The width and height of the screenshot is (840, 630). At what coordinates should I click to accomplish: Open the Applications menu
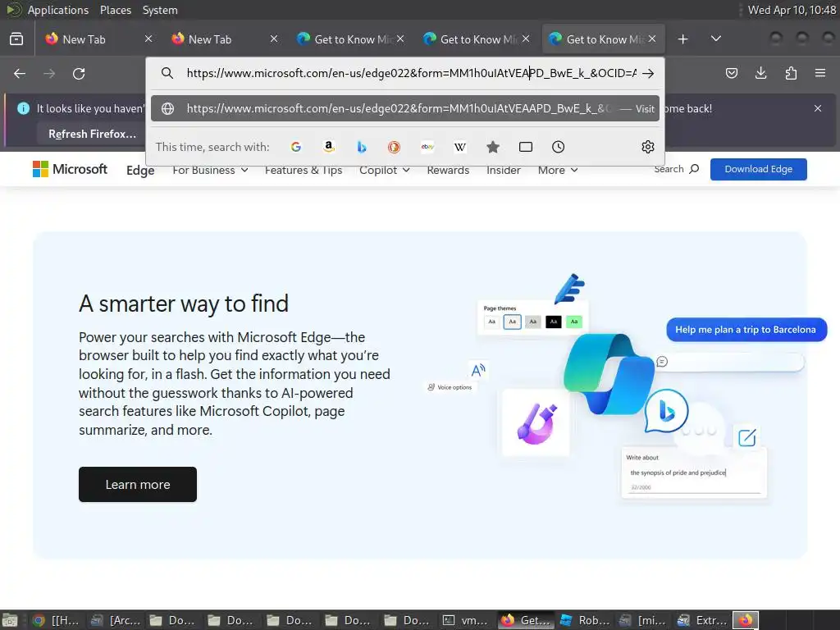[58, 10]
